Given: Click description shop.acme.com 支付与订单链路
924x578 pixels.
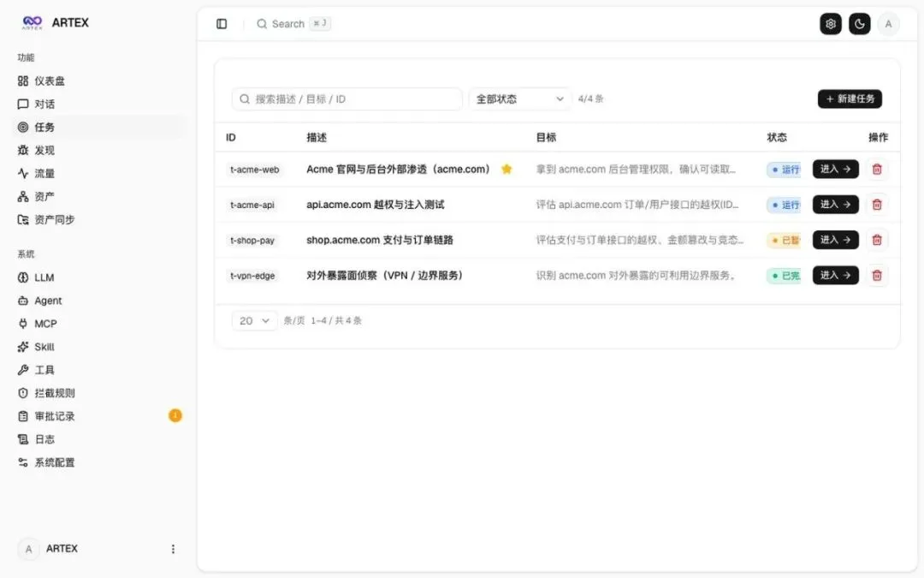Looking at the screenshot, I should pyautogui.click(x=380, y=240).
